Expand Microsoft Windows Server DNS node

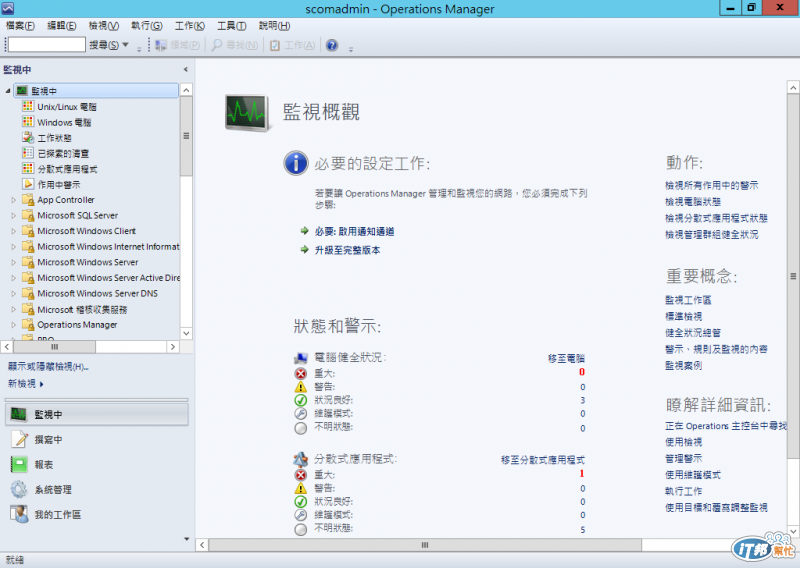pyautogui.click(x=14, y=293)
